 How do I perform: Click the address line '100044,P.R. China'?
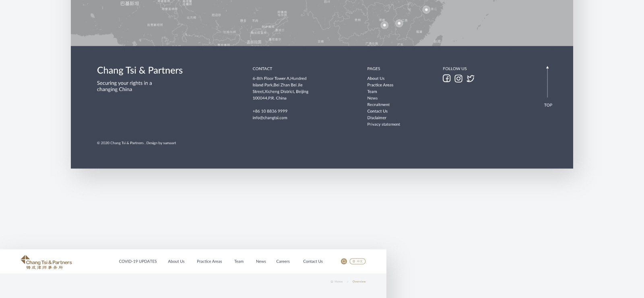[269, 98]
